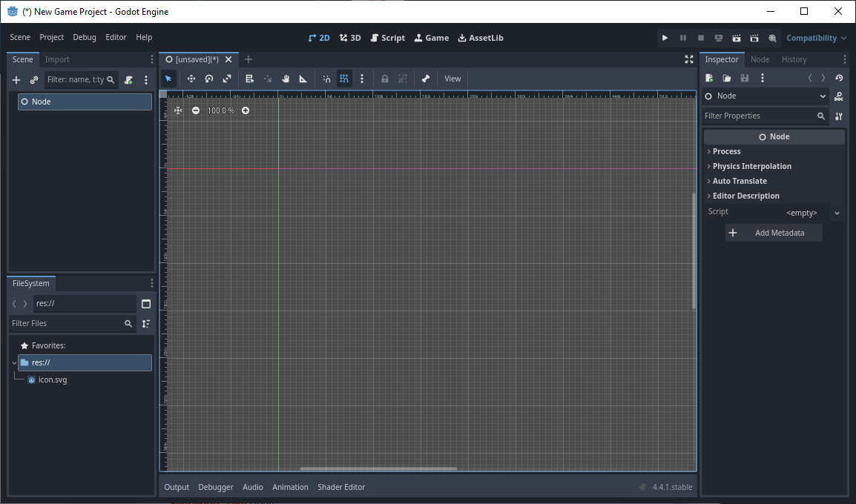Viewport: 856px width, 504px height.
Task: Toggle grid snapping in the toolbar
Action: click(344, 79)
